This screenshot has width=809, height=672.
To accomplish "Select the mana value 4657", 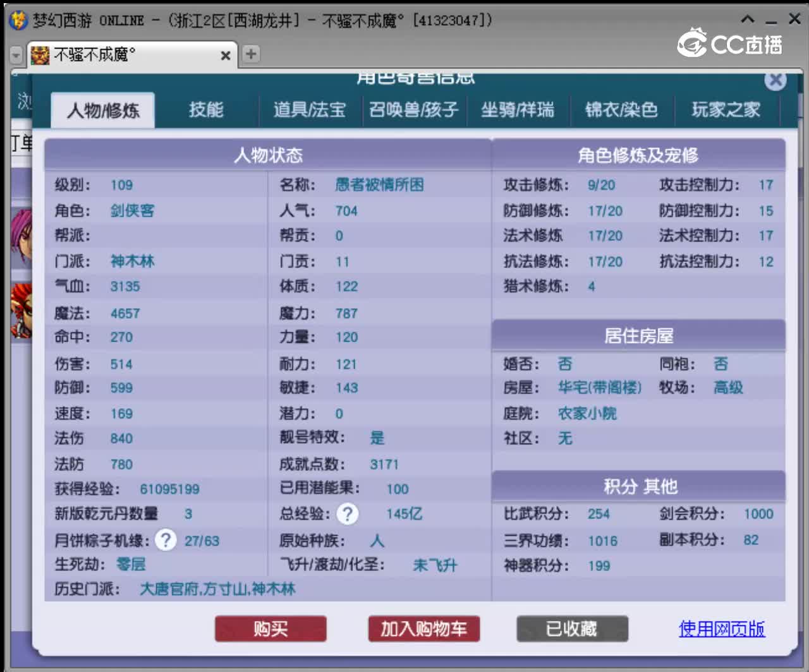I will 125,313.
